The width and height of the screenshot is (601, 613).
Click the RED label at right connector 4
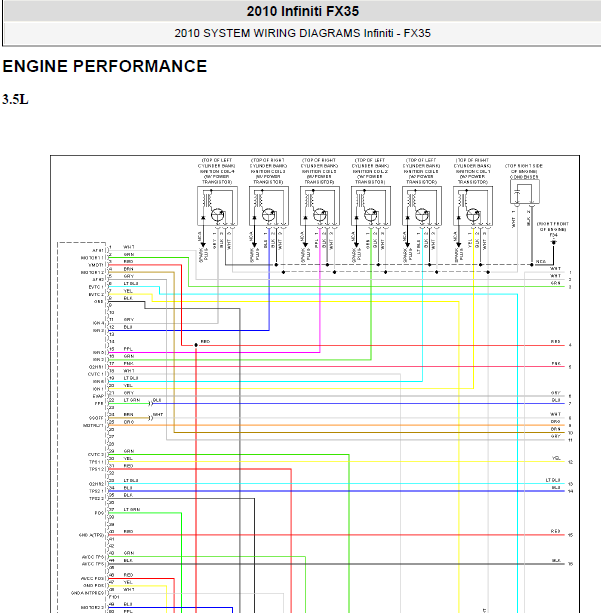(556, 342)
